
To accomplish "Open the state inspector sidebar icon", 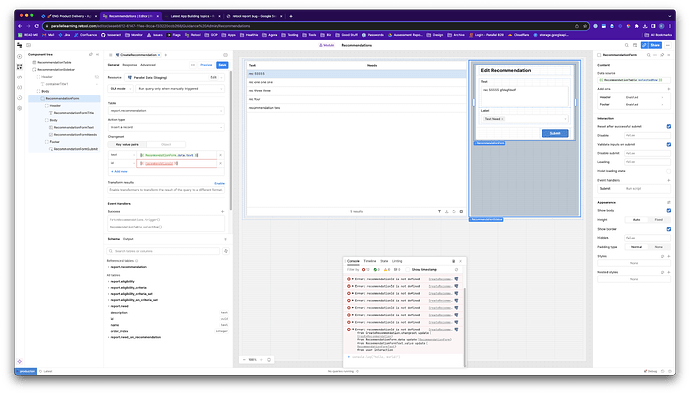I will tap(19, 87).
